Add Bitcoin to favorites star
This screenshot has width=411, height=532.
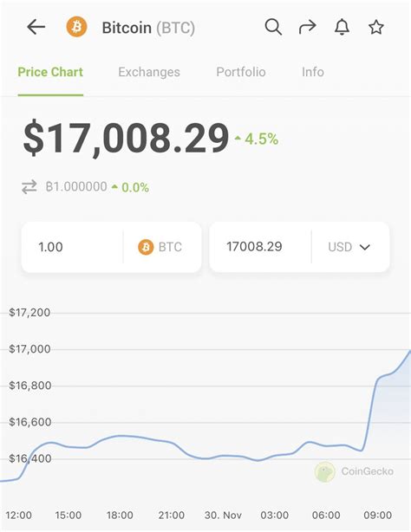(x=376, y=27)
